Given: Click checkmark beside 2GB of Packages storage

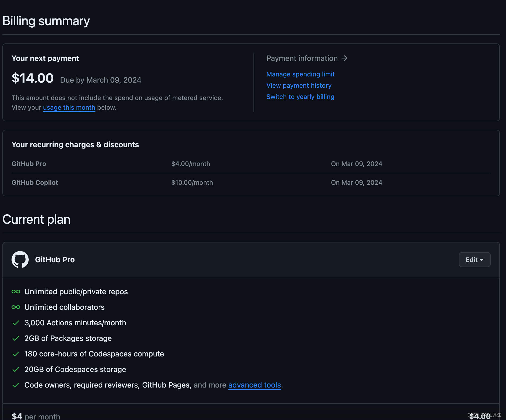Looking at the screenshot, I should pos(16,338).
